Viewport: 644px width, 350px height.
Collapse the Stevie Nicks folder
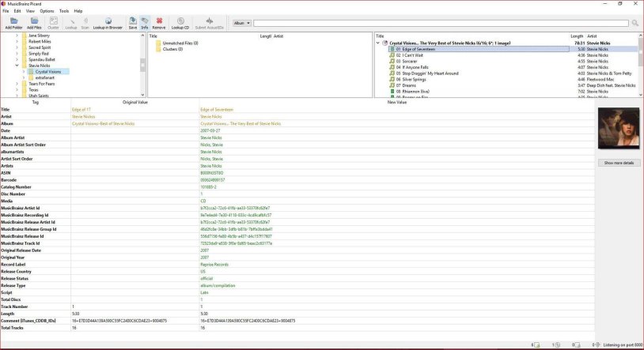point(17,66)
